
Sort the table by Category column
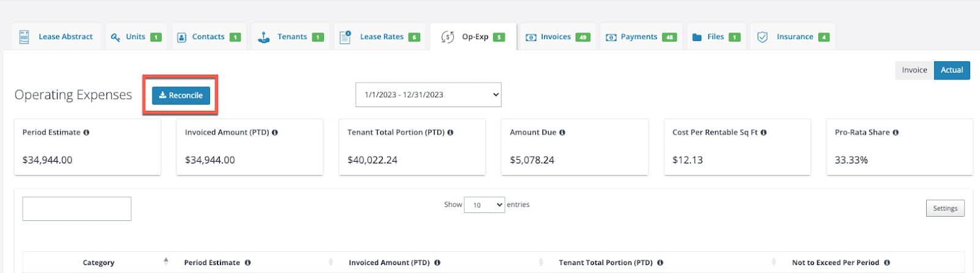pyautogui.click(x=99, y=263)
